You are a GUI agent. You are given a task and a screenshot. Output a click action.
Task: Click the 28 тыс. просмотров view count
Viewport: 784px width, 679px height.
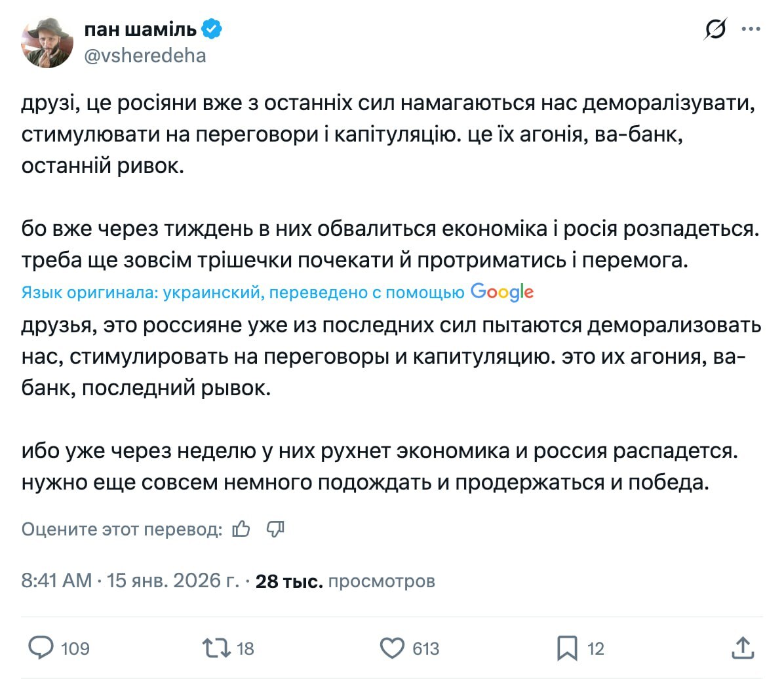[345, 581]
